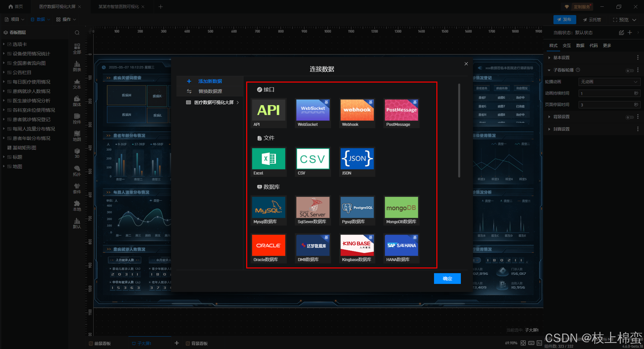Select the Excel file source
Screen dimensions: 644x349
[x=269, y=162]
